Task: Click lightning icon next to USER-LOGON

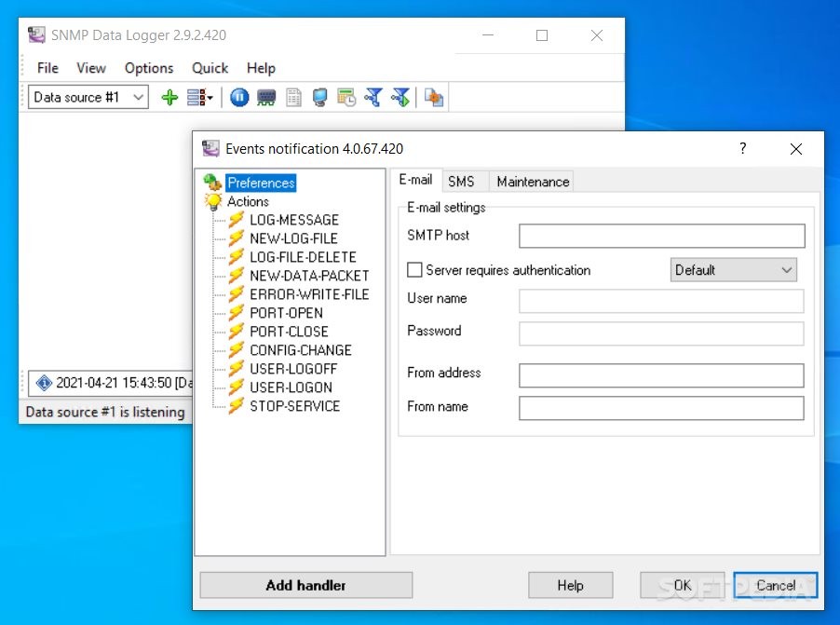Action: 237,387
